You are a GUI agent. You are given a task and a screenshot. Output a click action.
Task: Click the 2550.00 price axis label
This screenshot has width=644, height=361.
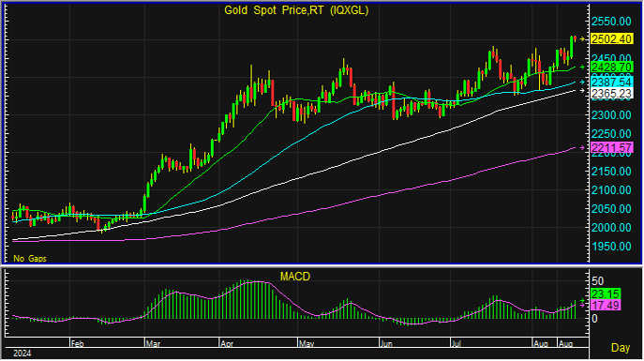[611, 22]
